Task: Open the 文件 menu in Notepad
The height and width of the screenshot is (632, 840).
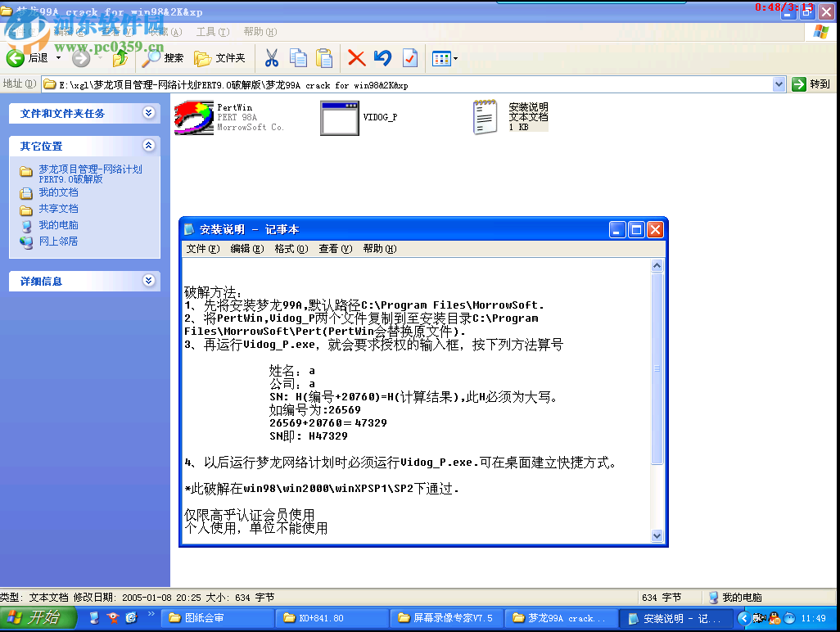Action: 202,248
